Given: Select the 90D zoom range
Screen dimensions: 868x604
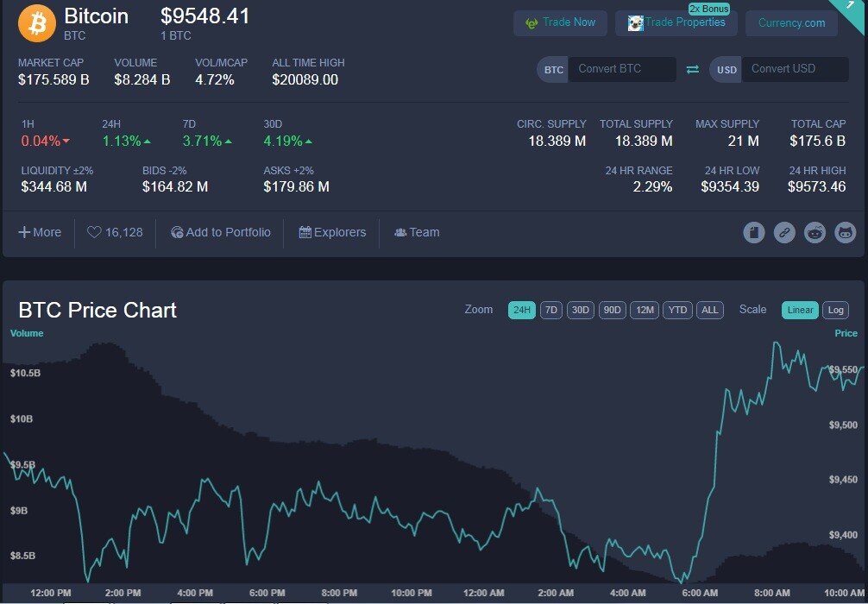Looking at the screenshot, I should coord(612,310).
